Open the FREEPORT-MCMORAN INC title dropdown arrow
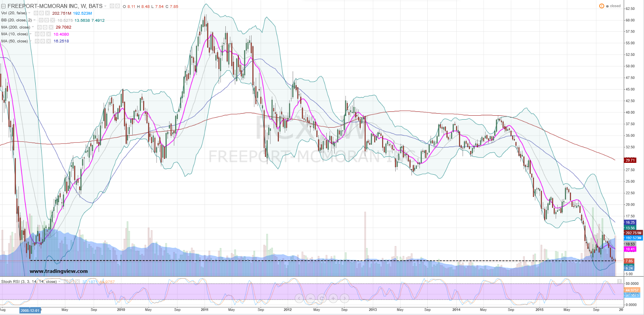Viewport: 644px width, 315px height. [105, 6]
